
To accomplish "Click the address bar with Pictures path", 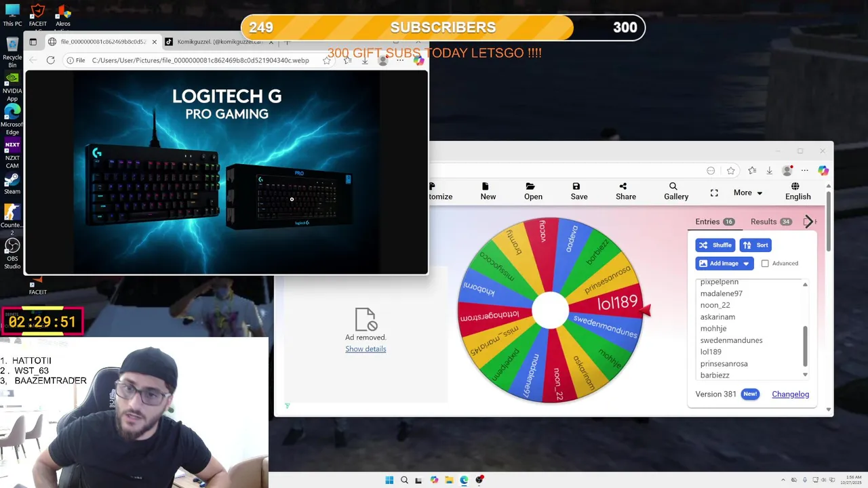I will [x=200, y=60].
